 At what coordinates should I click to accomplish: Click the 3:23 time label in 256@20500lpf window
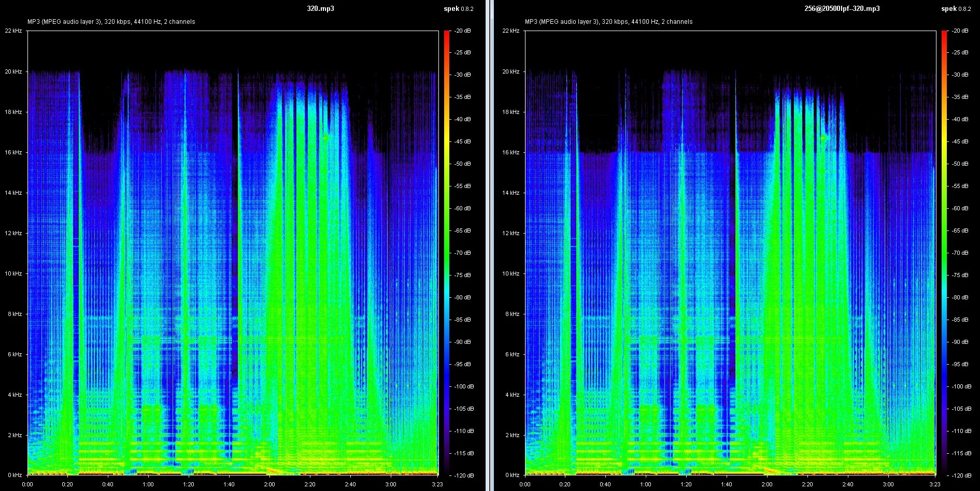click(934, 484)
